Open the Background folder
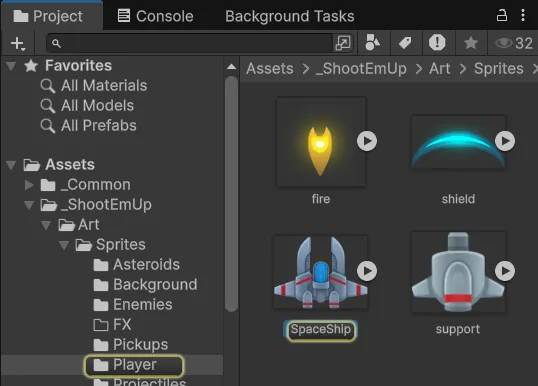This screenshot has width=538, height=386. pyautogui.click(x=145, y=284)
